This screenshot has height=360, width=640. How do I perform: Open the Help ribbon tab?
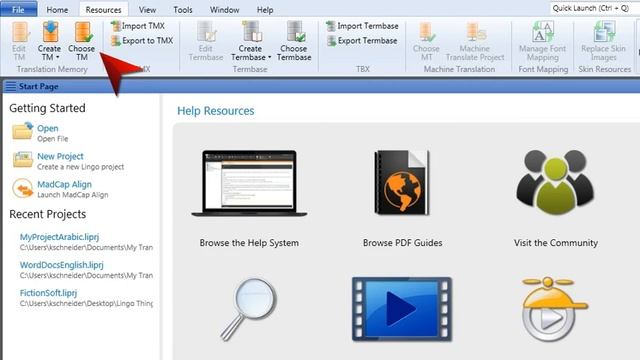point(265,10)
